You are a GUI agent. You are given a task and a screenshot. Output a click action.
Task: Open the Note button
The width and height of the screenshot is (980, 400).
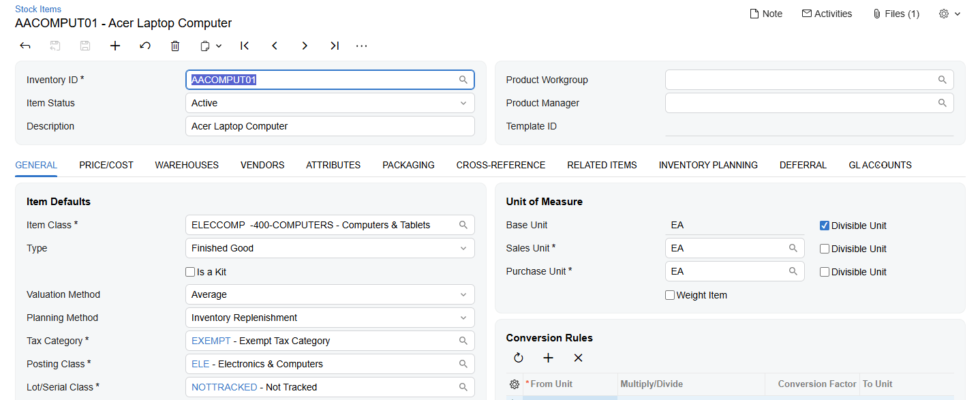(x=766, y=14)
